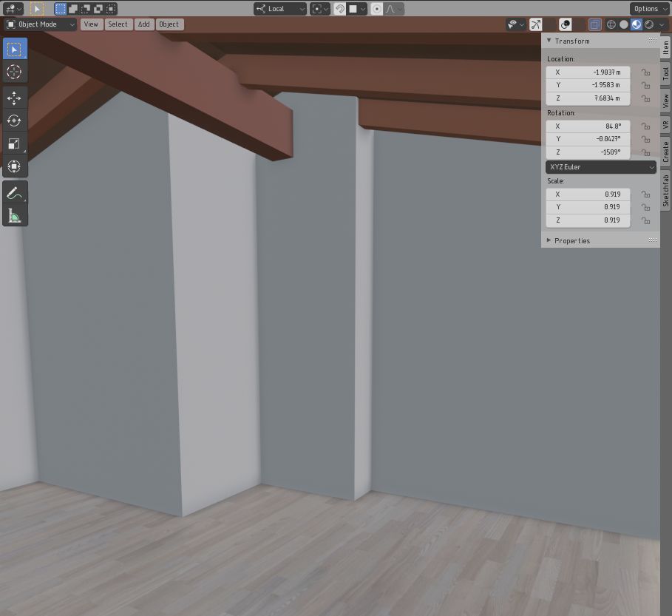This screenshot has width=672, height=616.
Task: Open the pivot point dropdown
Action: tap(319, 9)
